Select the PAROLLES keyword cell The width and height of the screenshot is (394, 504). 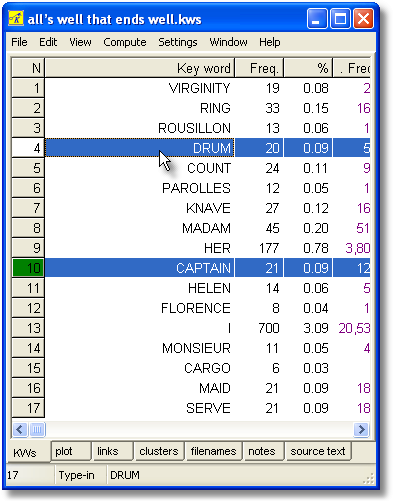pos(140,188)
